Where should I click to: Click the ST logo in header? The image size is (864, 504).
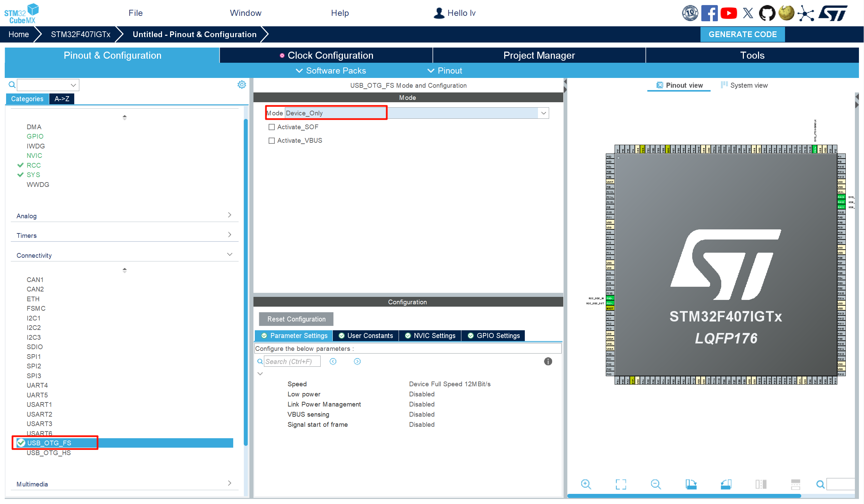(833, 13)
